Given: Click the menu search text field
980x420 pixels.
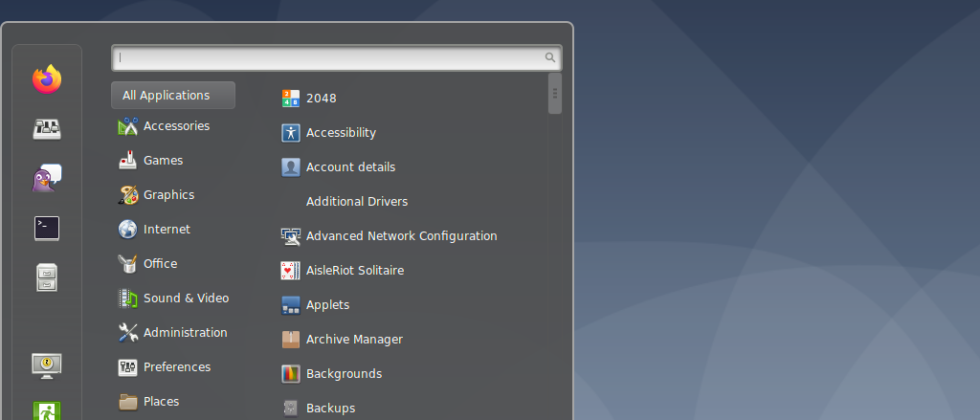Looking at the screenshot, I should [x=330, y=58].
